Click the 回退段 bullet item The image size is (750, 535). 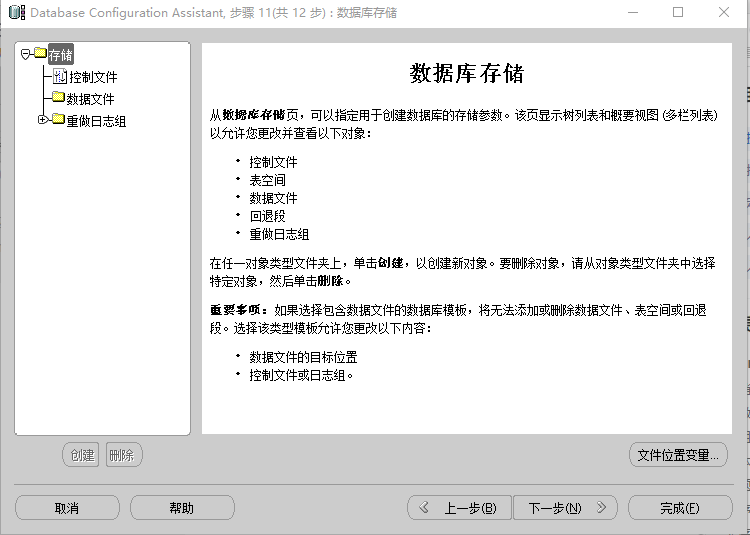tap(267, 216)
